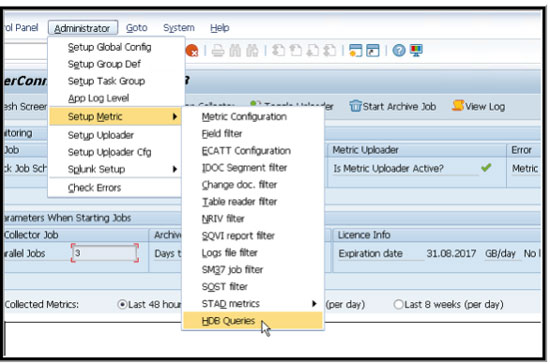Click the GB/day label
The width and height of the screenshot is (550, 364).
click(x=500, y=254)
